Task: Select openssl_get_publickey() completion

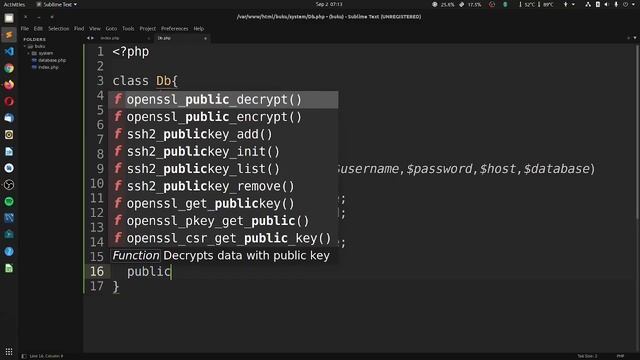Action: coord(223,204)
